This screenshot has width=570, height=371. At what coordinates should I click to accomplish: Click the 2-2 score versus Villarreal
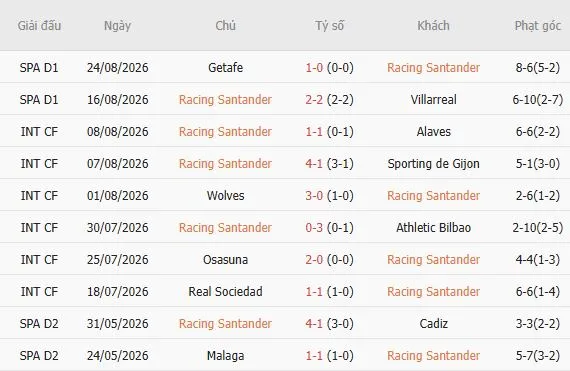(314, 100)
